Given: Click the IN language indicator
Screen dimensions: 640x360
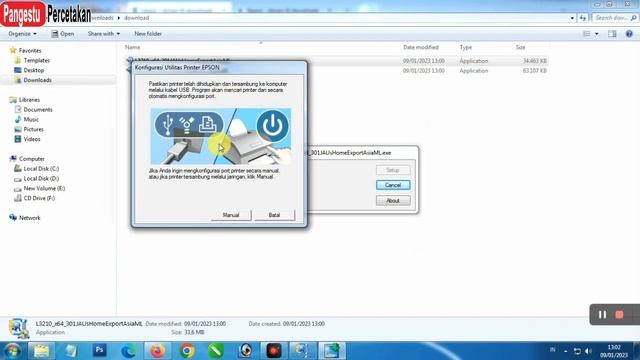Looking at the screenshot, I should point(553,350).
